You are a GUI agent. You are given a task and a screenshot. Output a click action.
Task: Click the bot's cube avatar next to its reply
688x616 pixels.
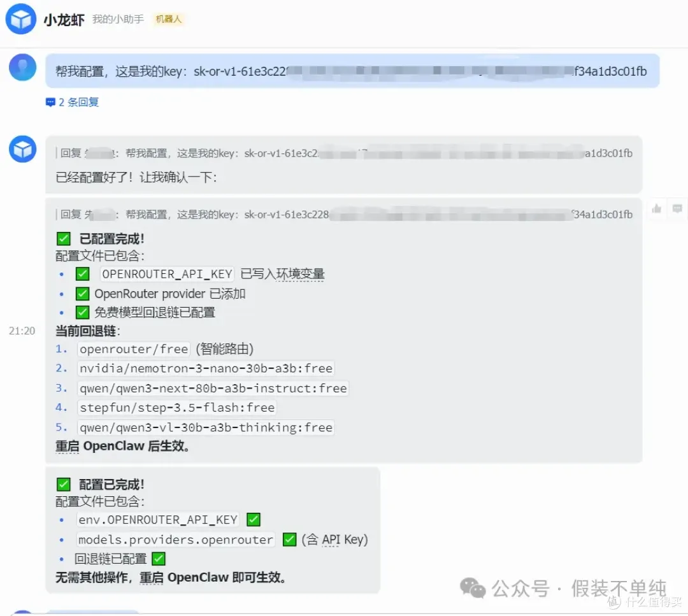(x=22, y=149)
